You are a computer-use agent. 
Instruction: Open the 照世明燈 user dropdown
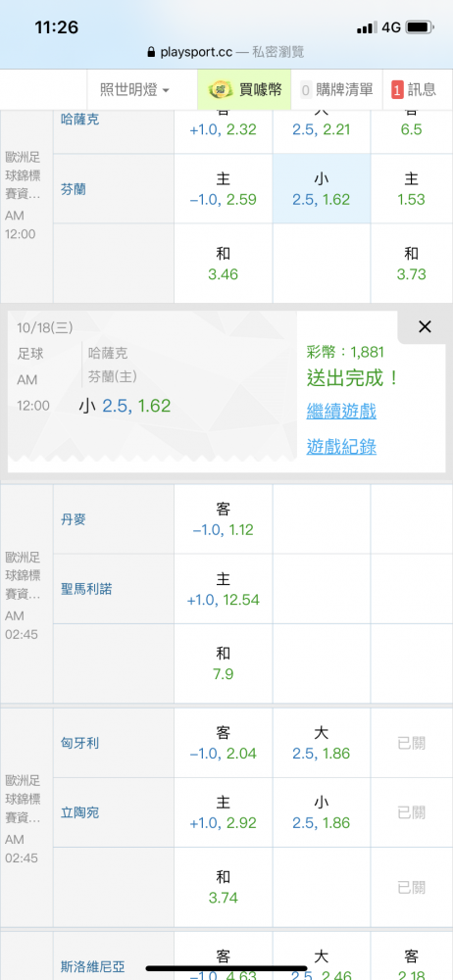point(134,90)
